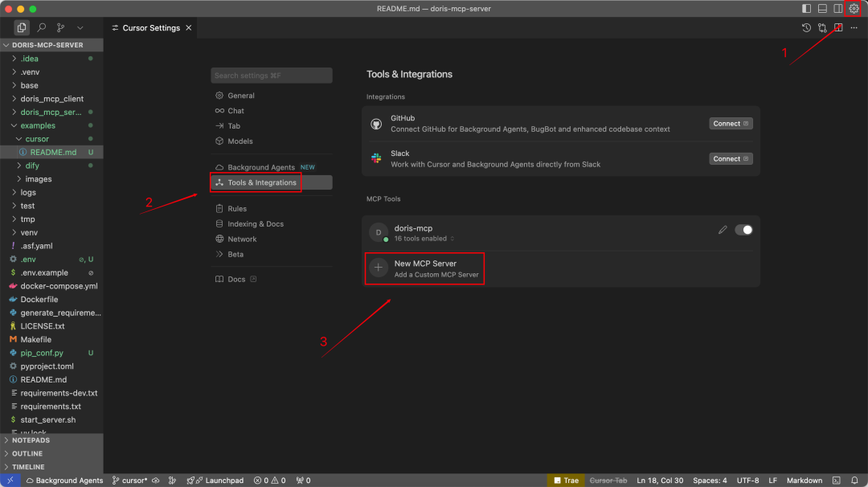Expand the OUTLINE panel
This screenshot has width=868, height=487.
click(51, 453)
